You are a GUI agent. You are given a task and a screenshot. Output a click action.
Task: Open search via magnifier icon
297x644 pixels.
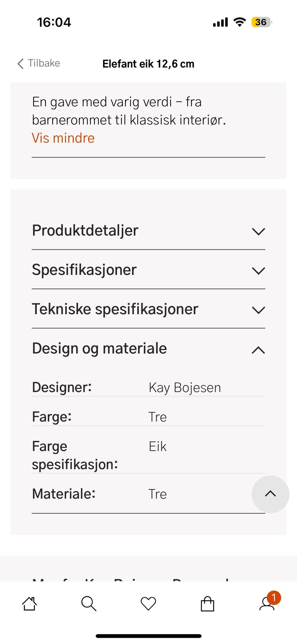coord(89,604)
